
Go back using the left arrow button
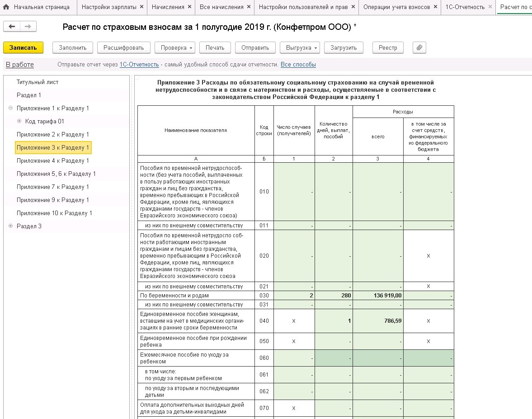12,27
